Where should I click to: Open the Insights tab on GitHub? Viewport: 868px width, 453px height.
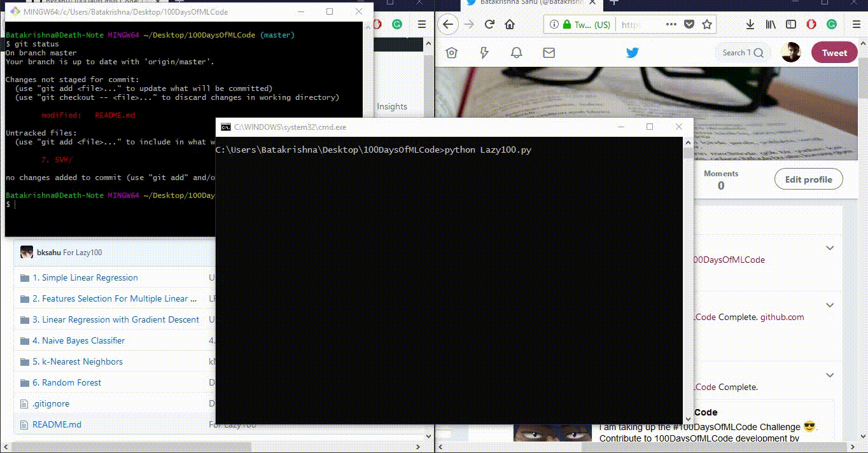pyautogui.click(x=392, y=106)
